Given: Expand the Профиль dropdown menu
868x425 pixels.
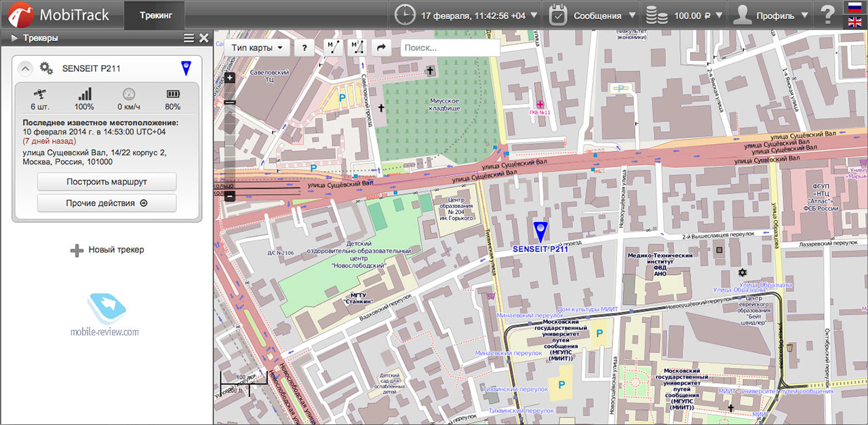Looking at the screenshot, I should click(772, 15).
